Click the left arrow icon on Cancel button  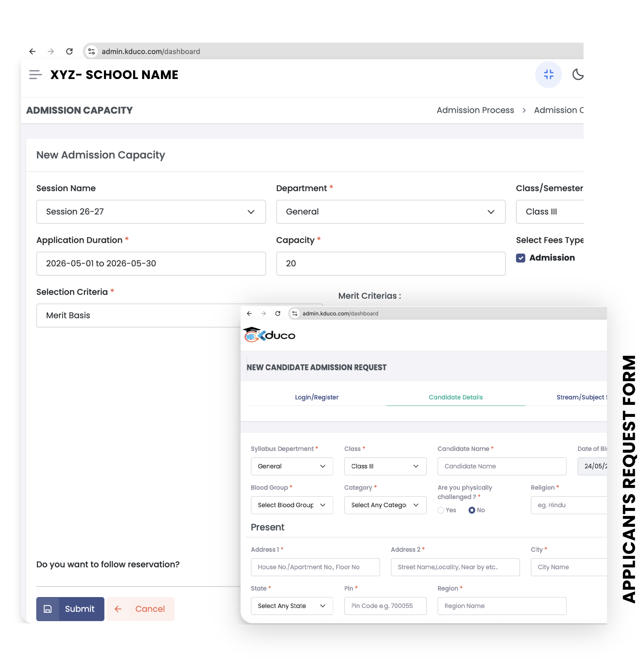point(118,609)
